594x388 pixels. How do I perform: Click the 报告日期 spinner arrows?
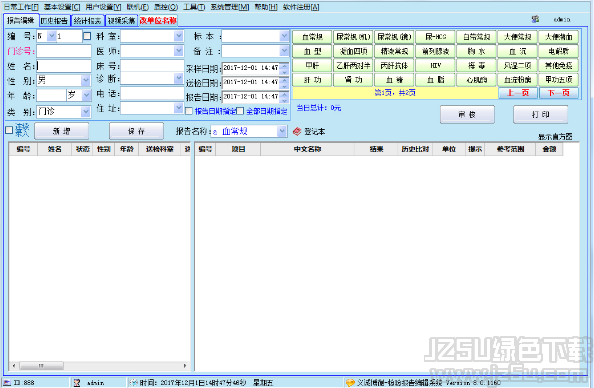coord(284,97)
